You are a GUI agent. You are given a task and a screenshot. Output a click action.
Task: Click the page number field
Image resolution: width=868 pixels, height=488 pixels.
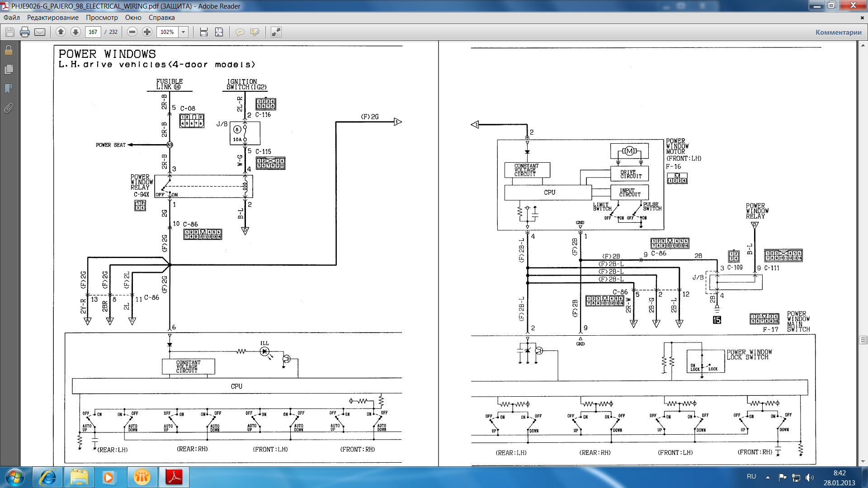click(x=93, y=32)
